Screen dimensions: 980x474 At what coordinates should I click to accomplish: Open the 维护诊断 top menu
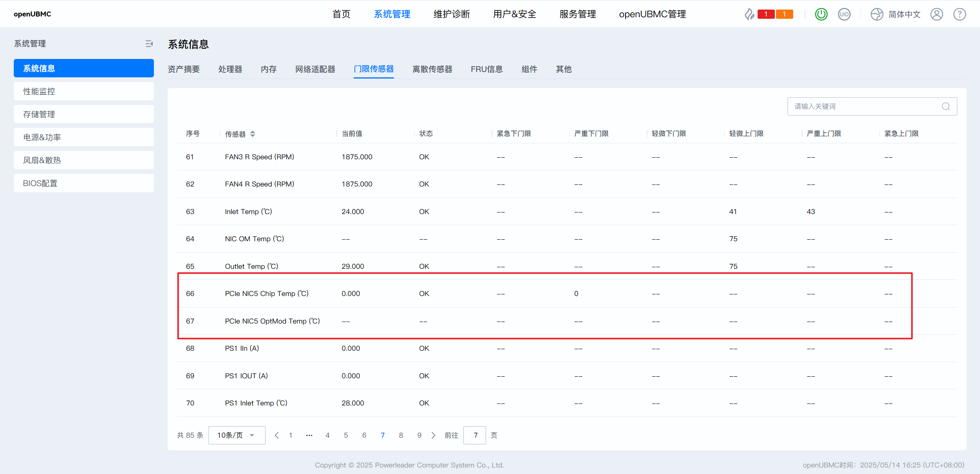tap(451, 14)
